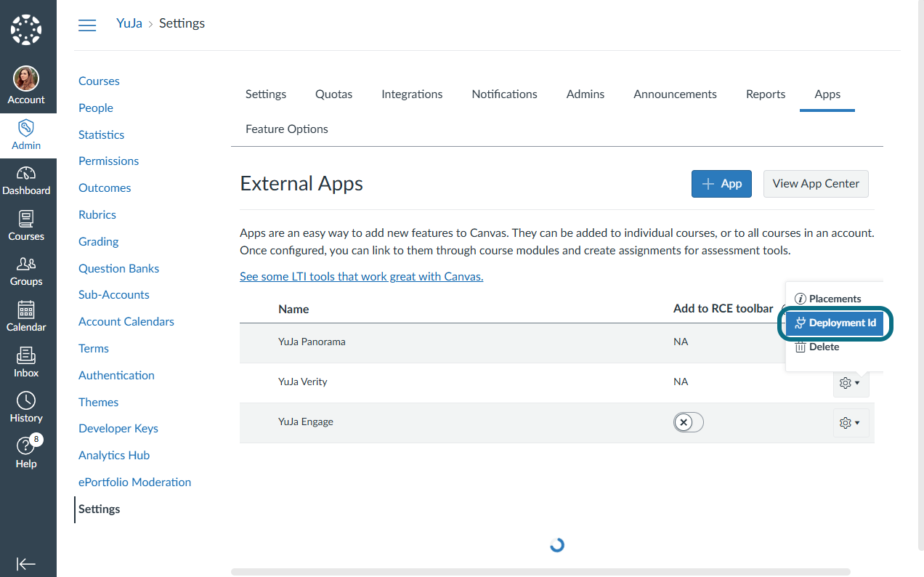
Task: Open the Statistics link
Action: pos(101,134)
